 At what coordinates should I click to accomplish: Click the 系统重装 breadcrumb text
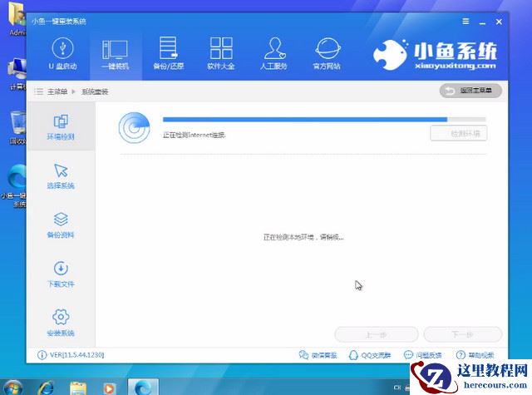(x=95, y=91)
